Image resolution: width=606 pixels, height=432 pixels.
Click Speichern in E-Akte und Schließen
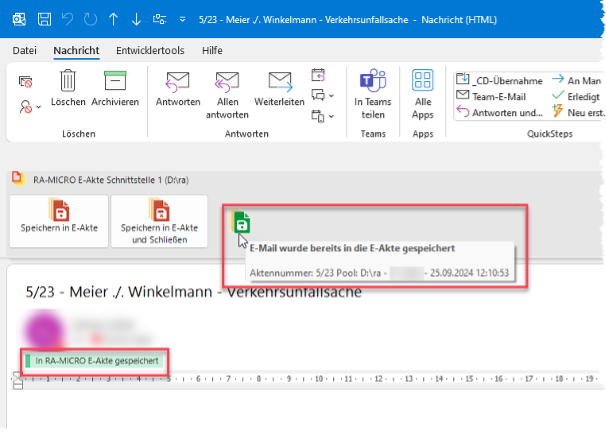coord(159,222)
